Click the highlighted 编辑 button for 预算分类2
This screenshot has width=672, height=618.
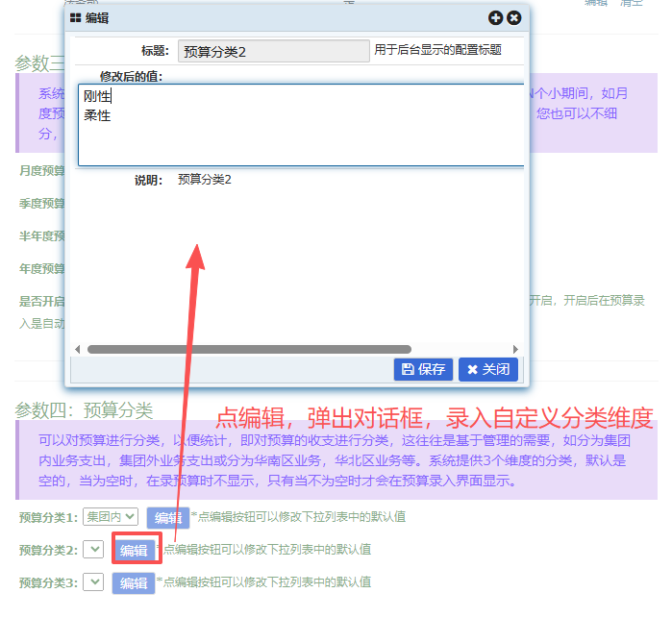pos(134,550)
